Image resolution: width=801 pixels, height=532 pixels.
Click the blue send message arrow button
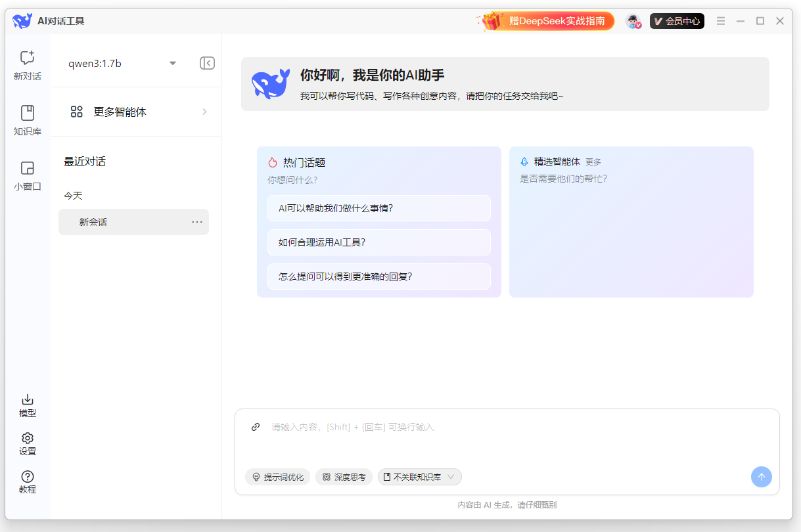coord(761,476)
